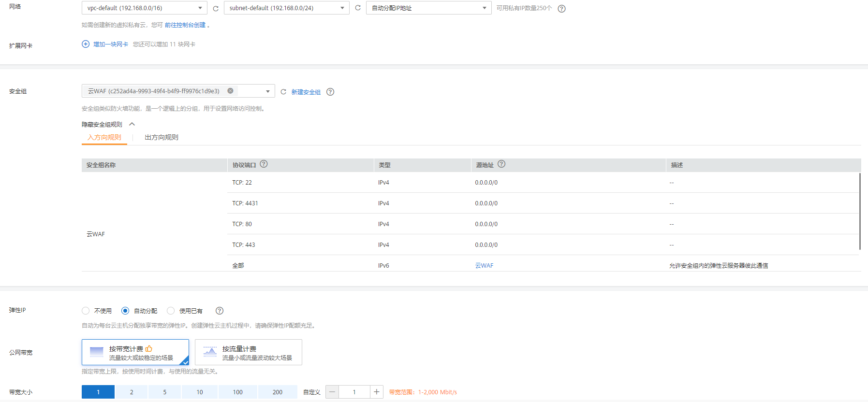Select 自动分配 elastic IP radio option
This screenshot has height=402, width=868.
125,311
